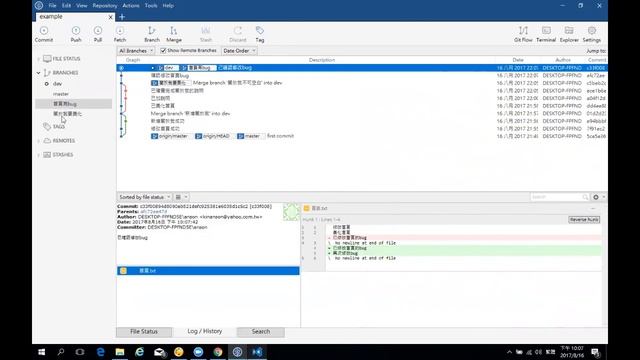Viewport: 640px width, 360px height.
Task: Open the Repository menu
Action: (105, 6)
